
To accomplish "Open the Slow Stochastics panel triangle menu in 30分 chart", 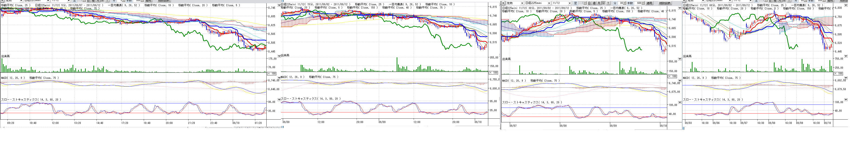I will coord(680,102).
